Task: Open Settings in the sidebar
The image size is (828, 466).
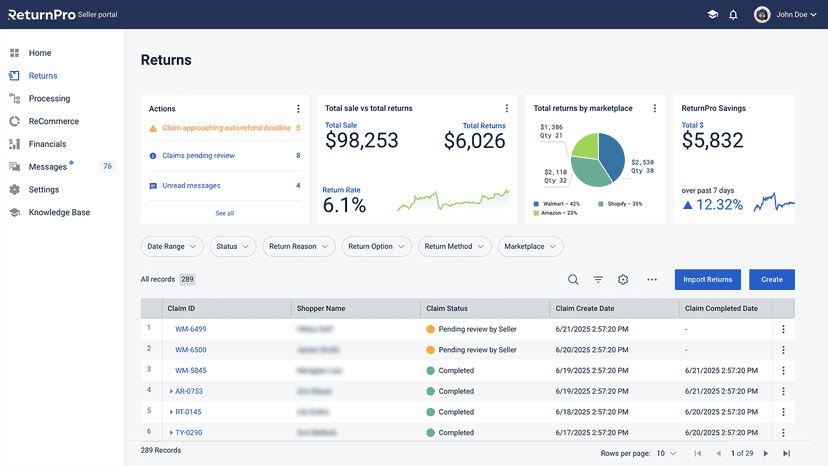Action: (44, 189)
